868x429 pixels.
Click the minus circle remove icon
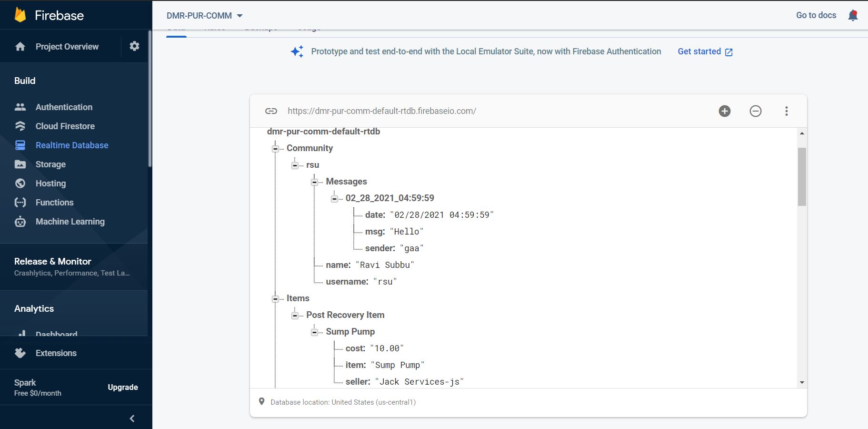click(756, 111)
